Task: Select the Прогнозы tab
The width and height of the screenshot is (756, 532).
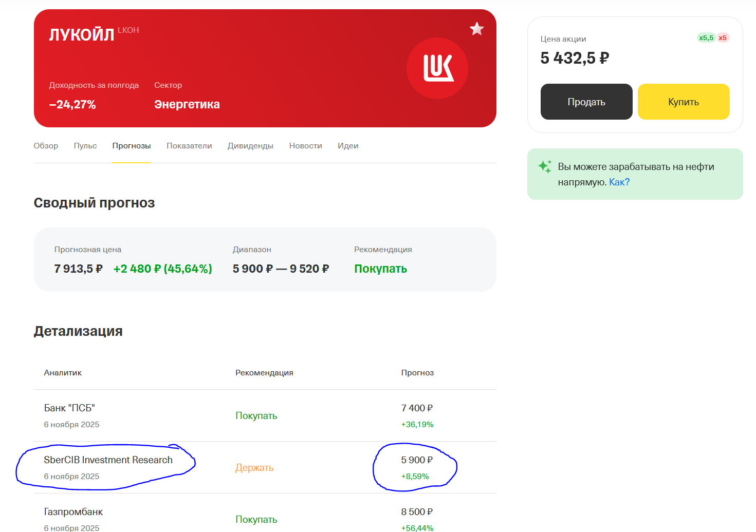Action: 132,146
